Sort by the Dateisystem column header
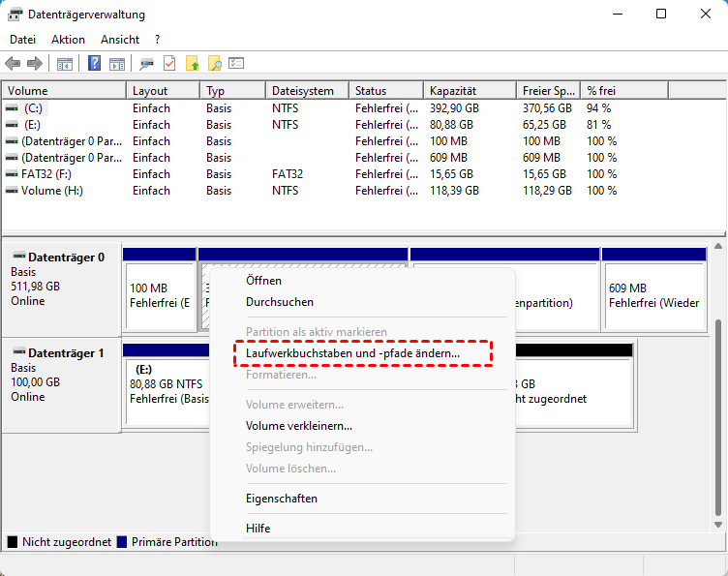 [x=307, y=90]
